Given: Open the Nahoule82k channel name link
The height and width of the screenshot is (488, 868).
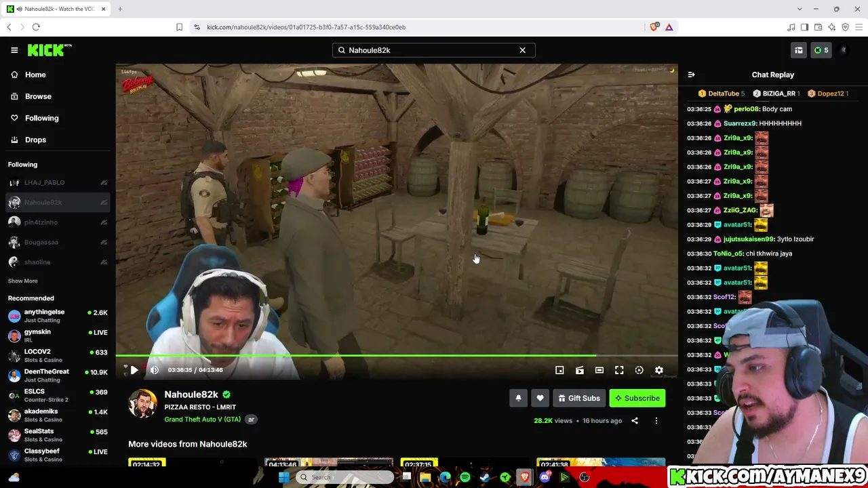Looking at the screenshot, I should pyautogui.click(x=191, y=394).
